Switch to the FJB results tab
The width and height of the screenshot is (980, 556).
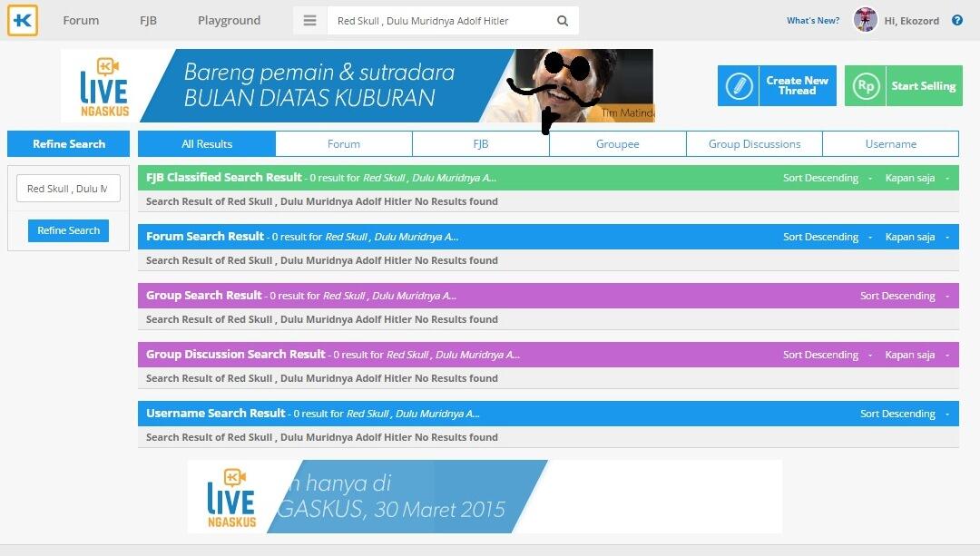coord(481,143)
